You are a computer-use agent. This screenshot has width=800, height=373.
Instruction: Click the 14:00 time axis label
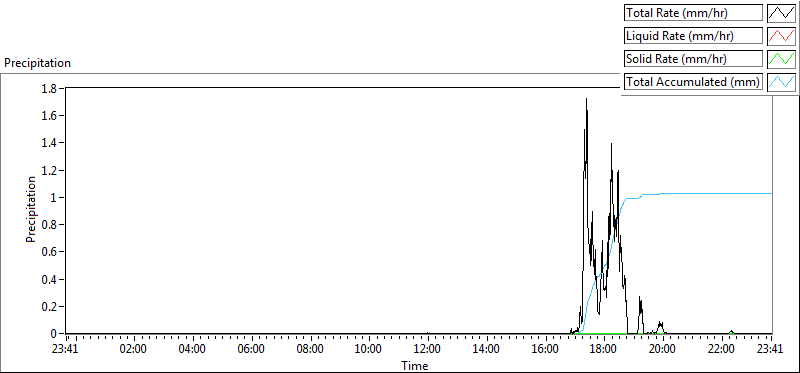tap(487, 350)
